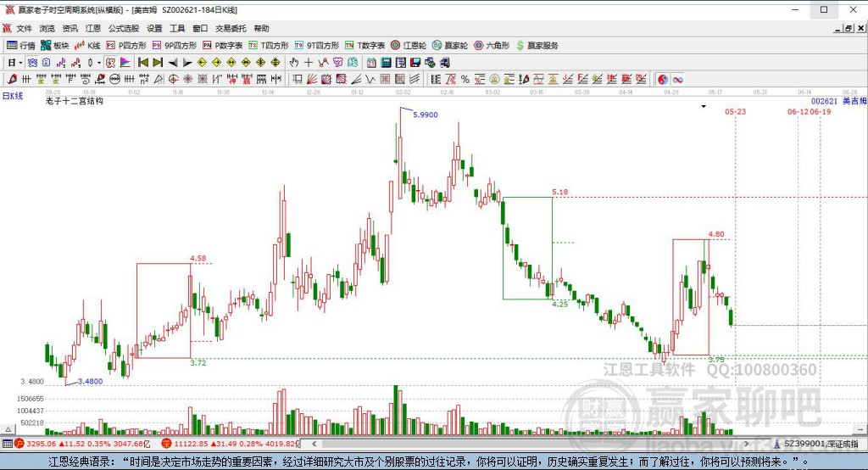
Task: Click the scrollbar left arrow
Action: tap(314, 444)
